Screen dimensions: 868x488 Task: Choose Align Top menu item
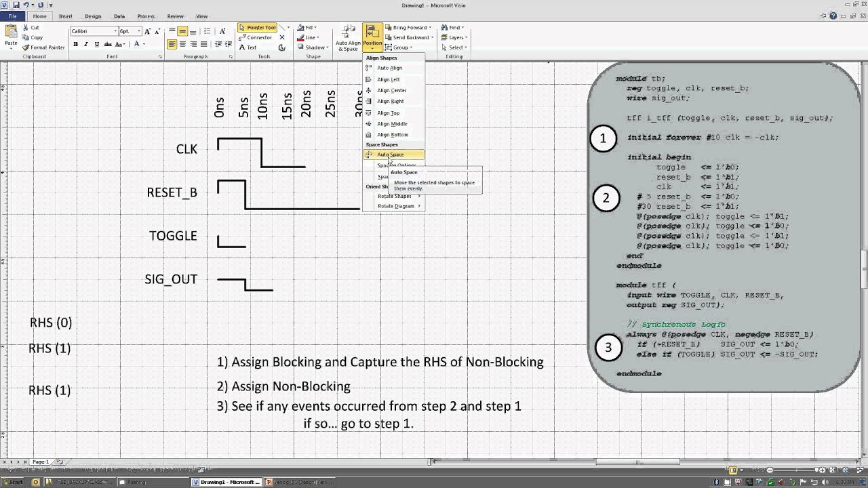coord(394,113)
